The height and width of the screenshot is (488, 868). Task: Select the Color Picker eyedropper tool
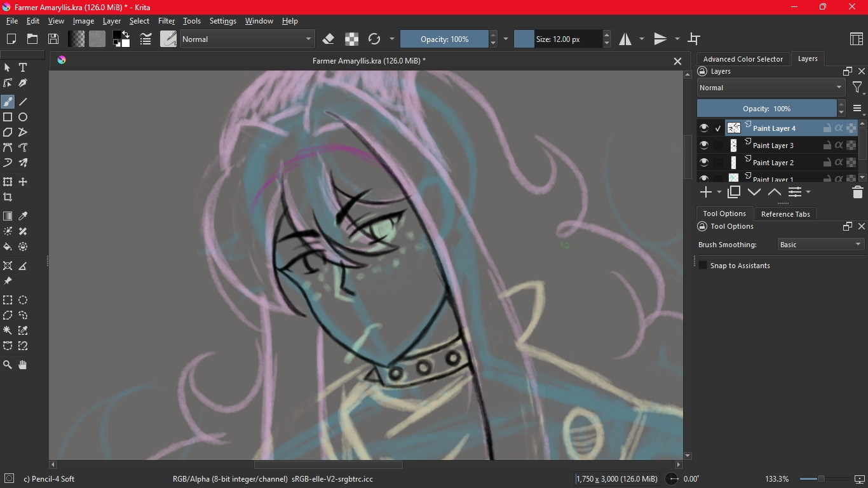point(23,216)
